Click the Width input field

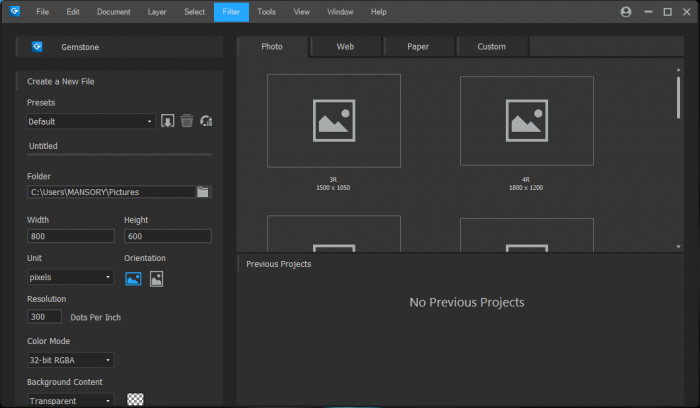(x=71, y=237)
